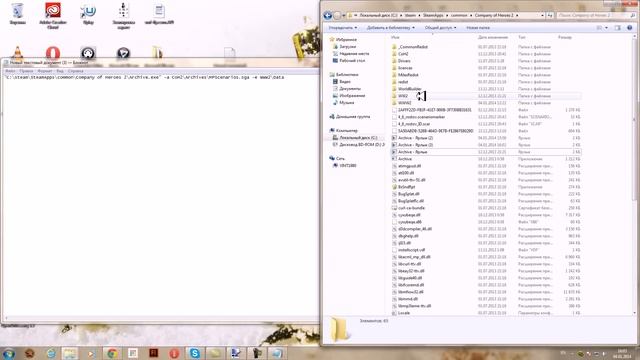Sort files by Имя column header
The image size is (640, 360).
[x=395, y=37]
